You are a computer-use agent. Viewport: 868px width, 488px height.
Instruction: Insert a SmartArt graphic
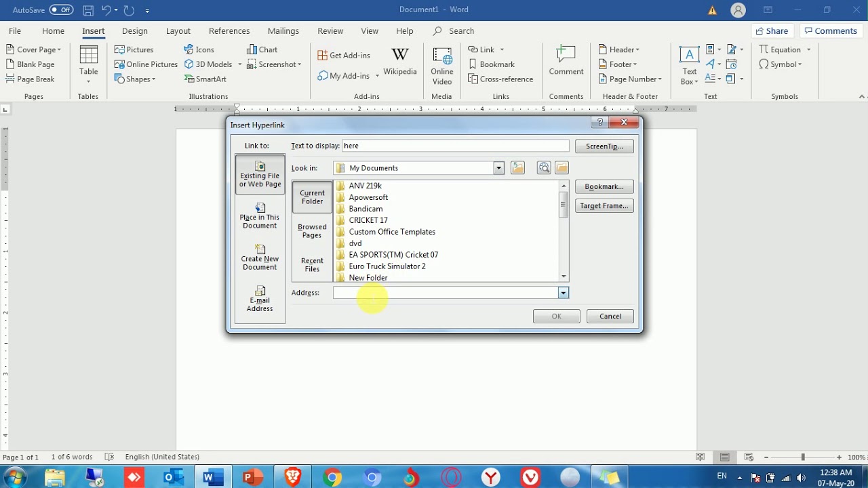[x=205, y=79]
